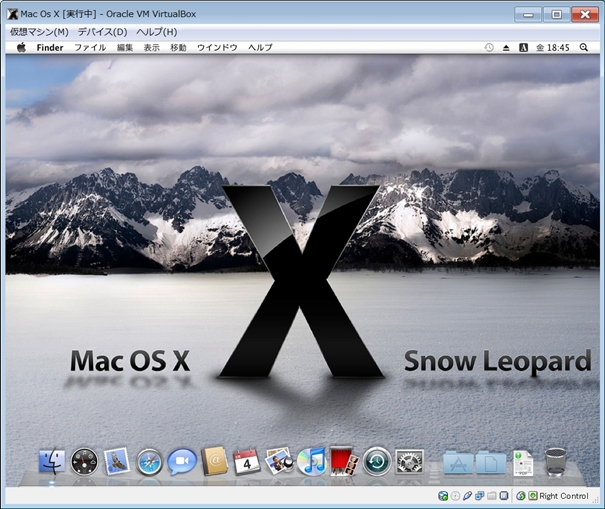Image resolution: width=605 pixels, height=509 pixels.
Task: Open the デバイス(D) menu
Action: (x=102, y=32)
